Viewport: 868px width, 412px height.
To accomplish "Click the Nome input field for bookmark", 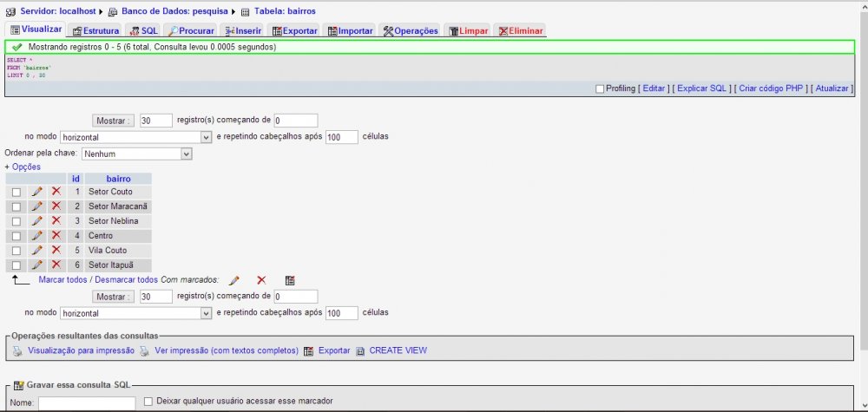I will point(87,403).
